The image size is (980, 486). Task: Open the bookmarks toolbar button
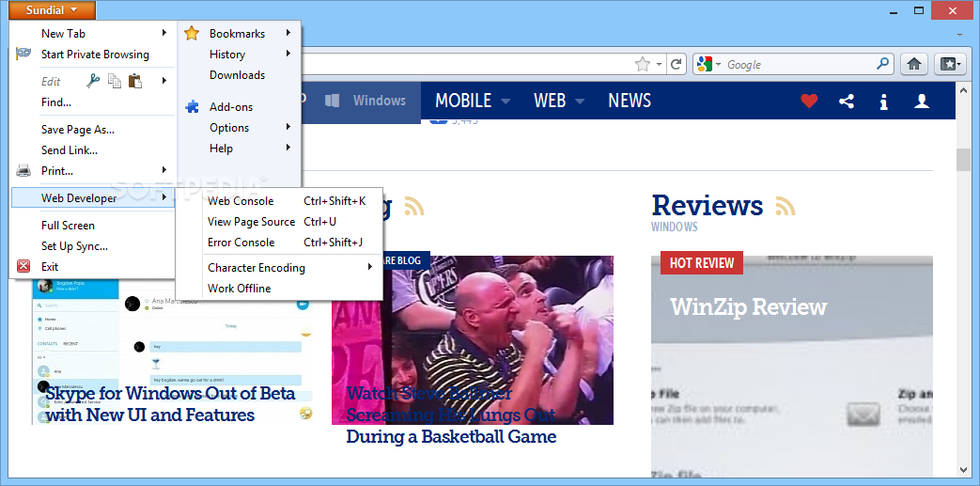pyautogui.click(x=950, y=64)
